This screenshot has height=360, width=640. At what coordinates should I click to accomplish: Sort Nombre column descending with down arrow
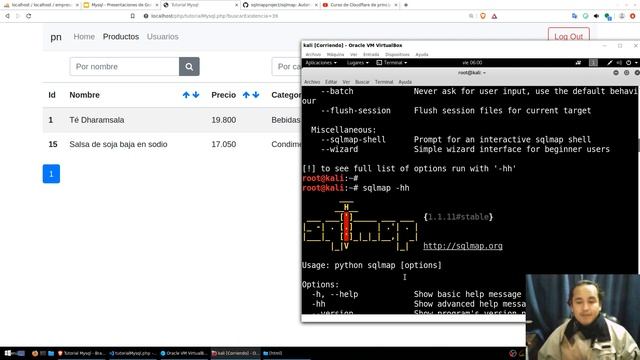pyautogui.click(x=196, y=95)
